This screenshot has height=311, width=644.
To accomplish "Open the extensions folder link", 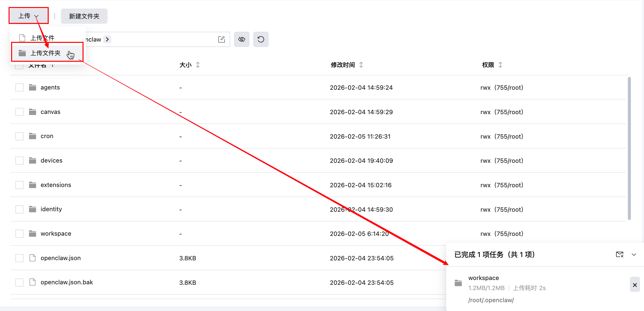I will (x=56, y=185).
